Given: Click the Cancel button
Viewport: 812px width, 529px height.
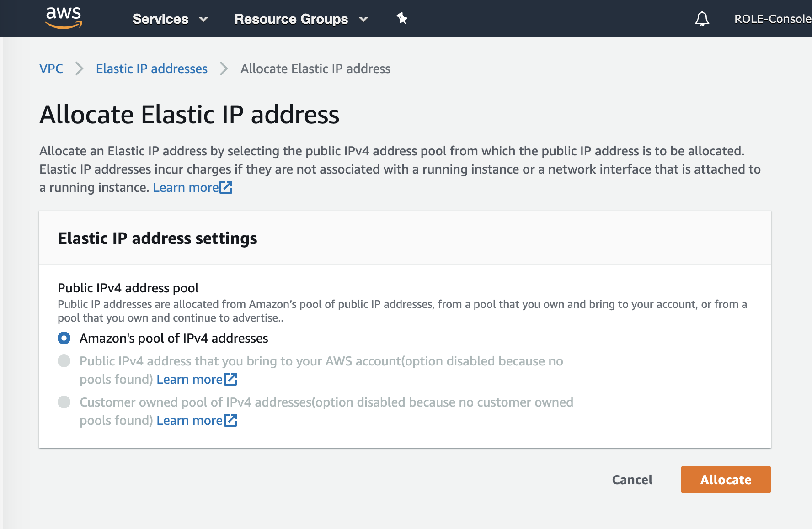Looking at the screenshot, I should 632,480.
